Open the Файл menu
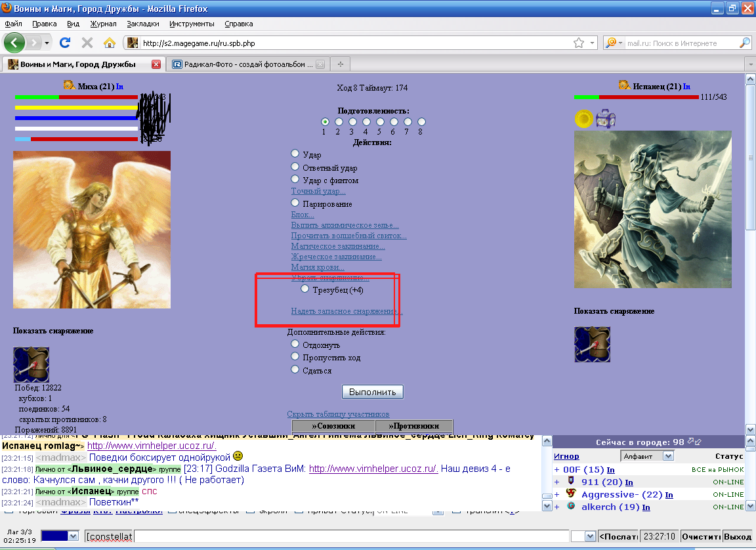Screen dimensions: 756x550 [14, 24]
